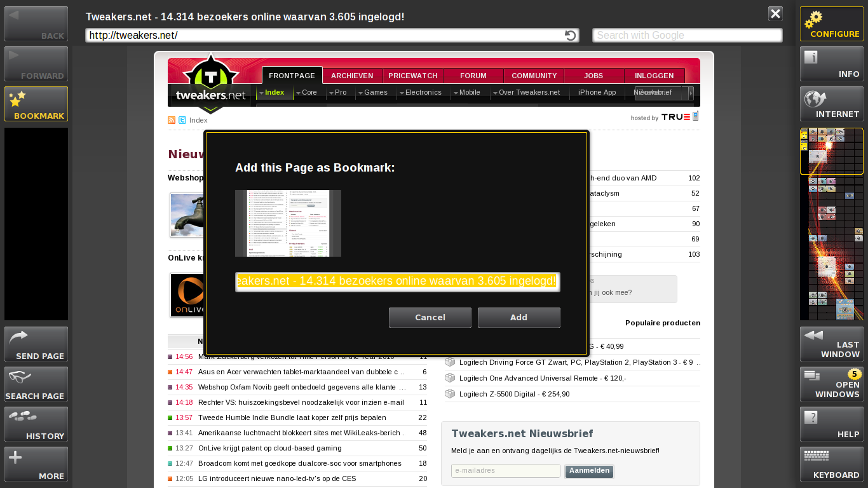
Task: Click the Back arrow button
Action: 36,24
